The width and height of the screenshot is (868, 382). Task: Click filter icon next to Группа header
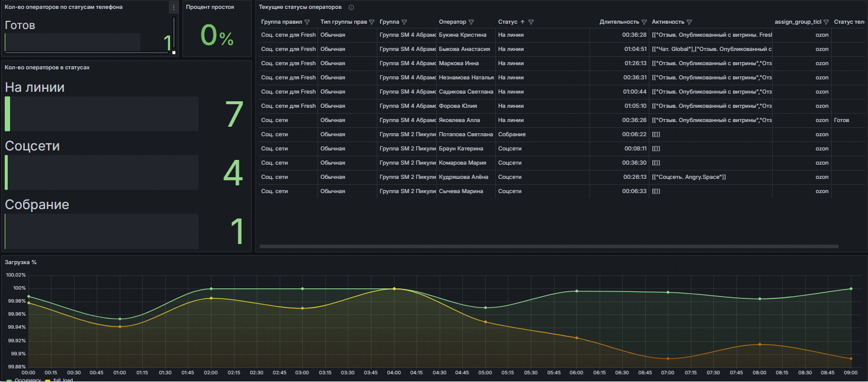[405, 22]
